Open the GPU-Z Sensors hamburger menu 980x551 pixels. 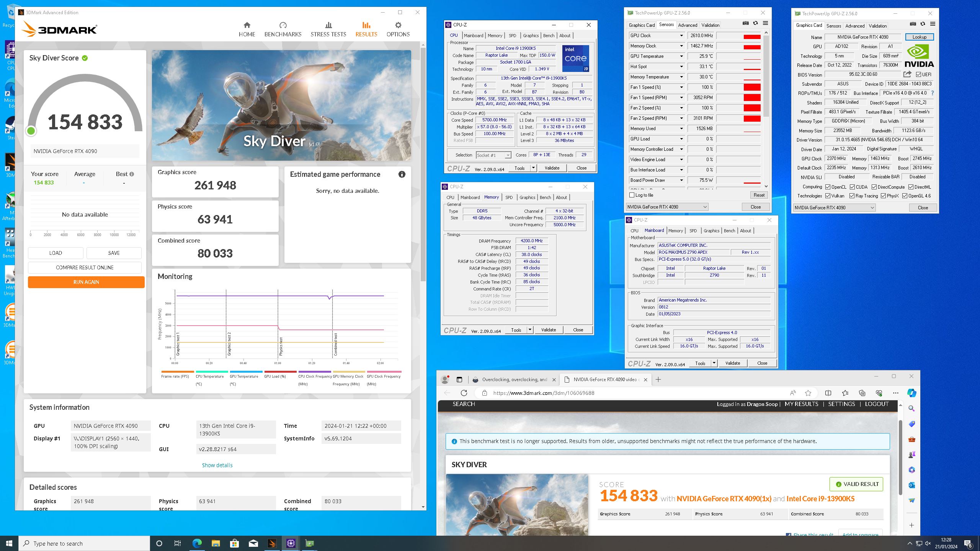(765, 23)
